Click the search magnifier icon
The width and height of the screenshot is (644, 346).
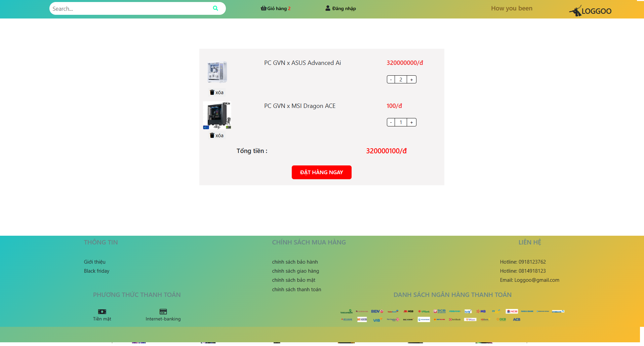(215, 8)
